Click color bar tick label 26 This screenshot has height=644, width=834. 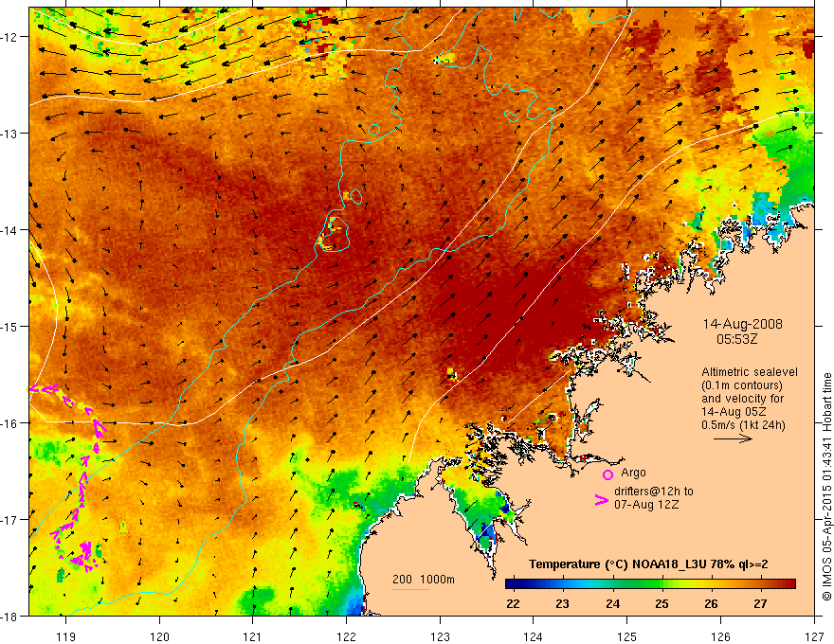[x=711, y=604]
